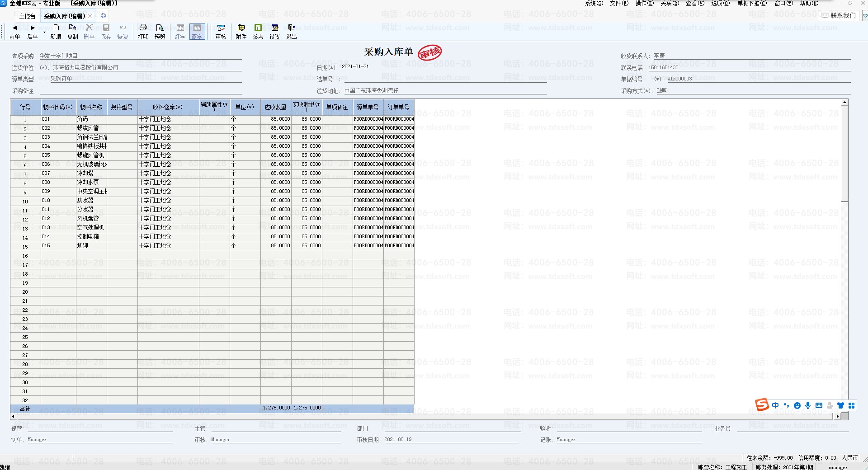The height and width of the screenshot is (470, 868).
Task: Open the 附件 attachments icon
Action: (241, 32)
